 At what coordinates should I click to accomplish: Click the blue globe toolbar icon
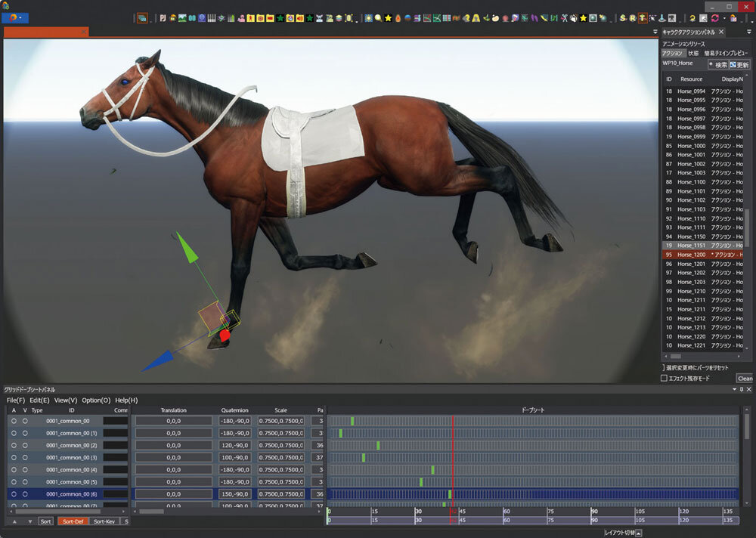pos(202,18)
